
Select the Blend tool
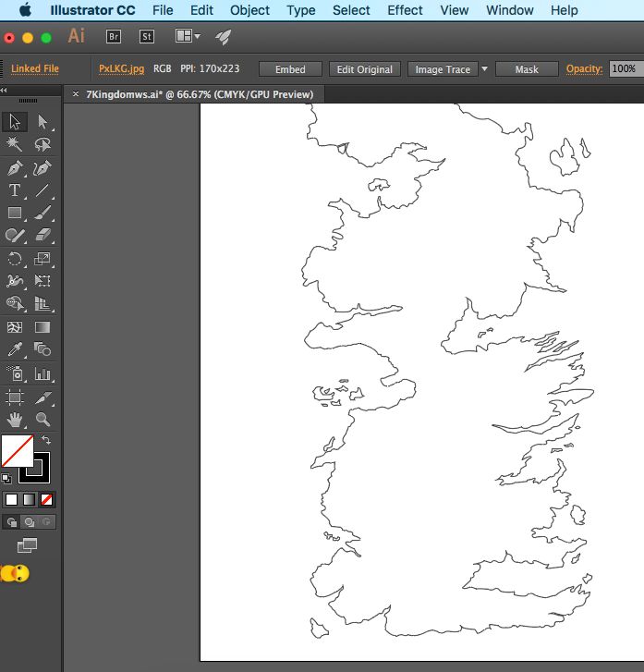42,349
